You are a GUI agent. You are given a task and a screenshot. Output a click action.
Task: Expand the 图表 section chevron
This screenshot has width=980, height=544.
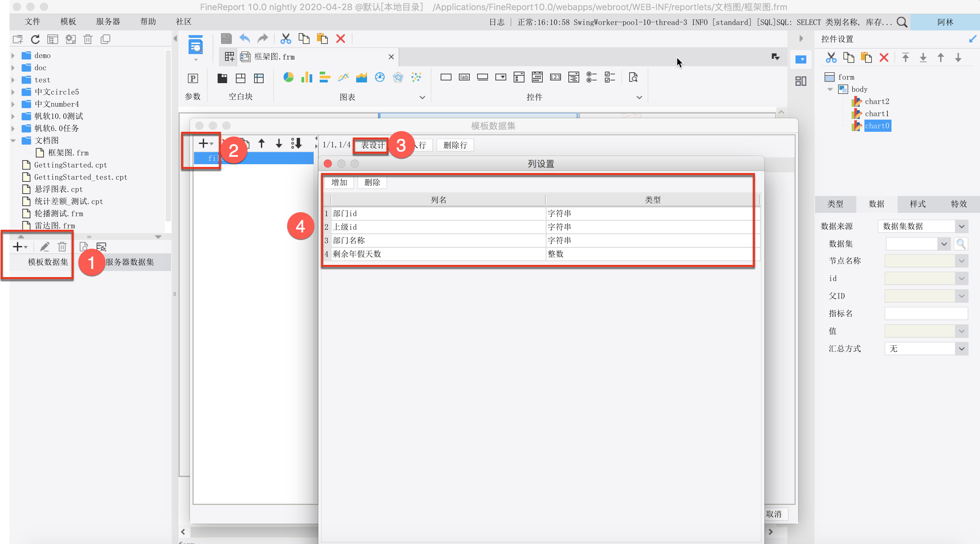[x=422, y=97]
